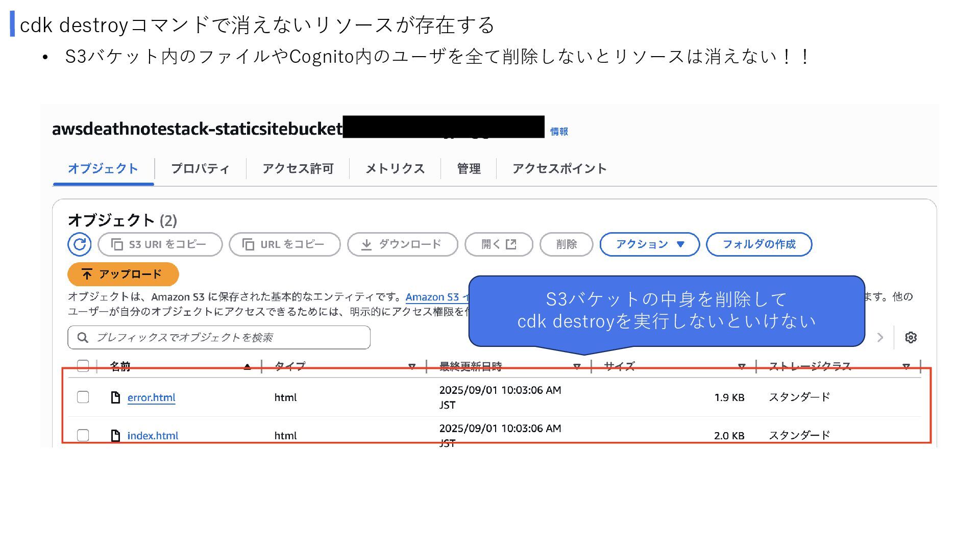Click the orange アップロード button
This screenshot has width=980, height=551.
123,274
